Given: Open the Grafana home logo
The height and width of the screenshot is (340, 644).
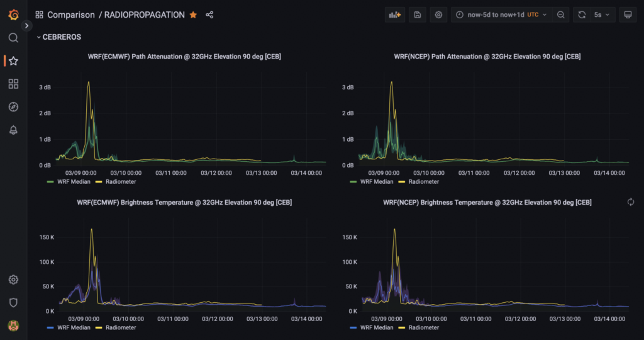Looking at the screenshot, I should [x=14, y=15].
